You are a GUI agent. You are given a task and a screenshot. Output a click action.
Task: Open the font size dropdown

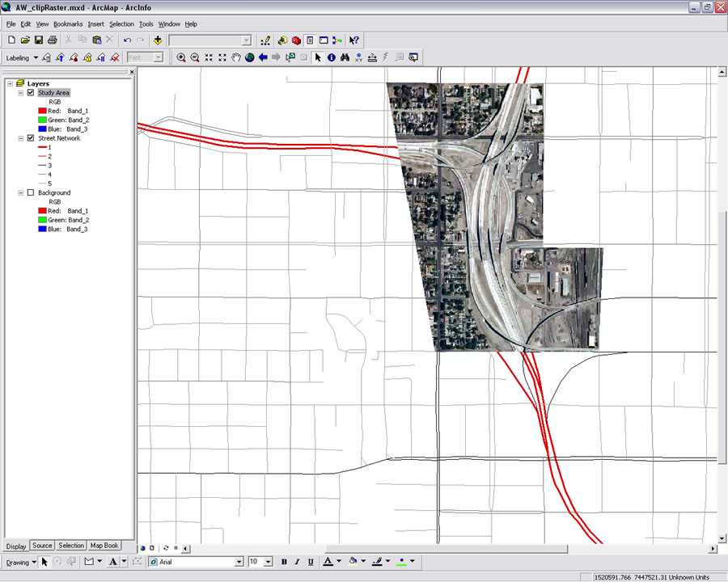269,562
